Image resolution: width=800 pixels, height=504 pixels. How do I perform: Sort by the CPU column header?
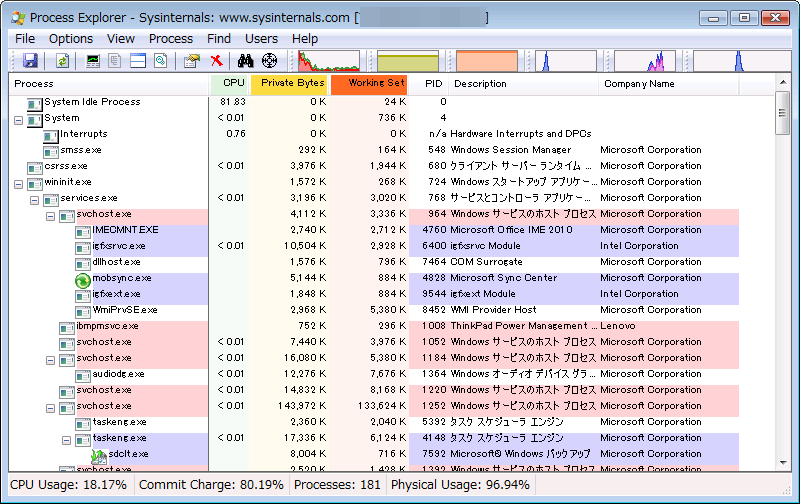[x=230, y=84]
